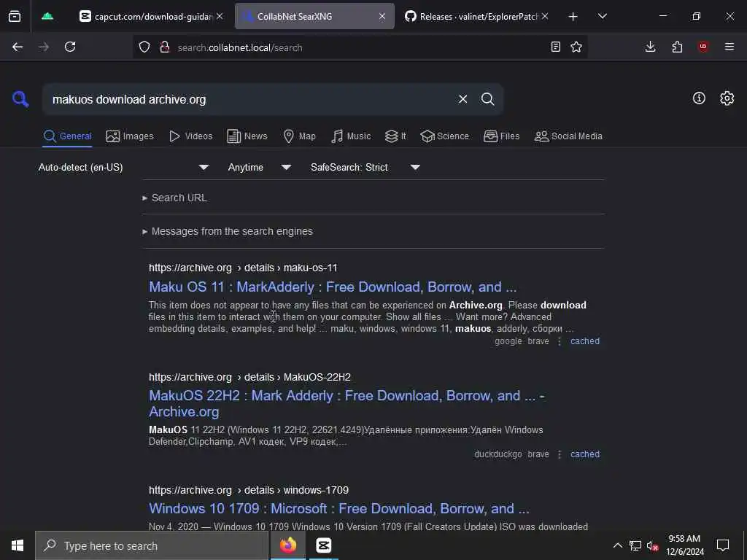
Task: Select the Images search category
Action: pos(130,136)
